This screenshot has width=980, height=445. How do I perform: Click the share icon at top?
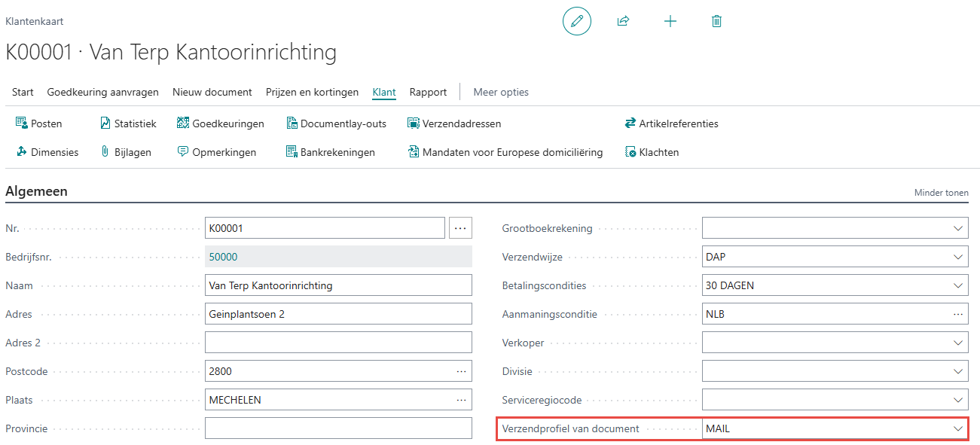623,21
